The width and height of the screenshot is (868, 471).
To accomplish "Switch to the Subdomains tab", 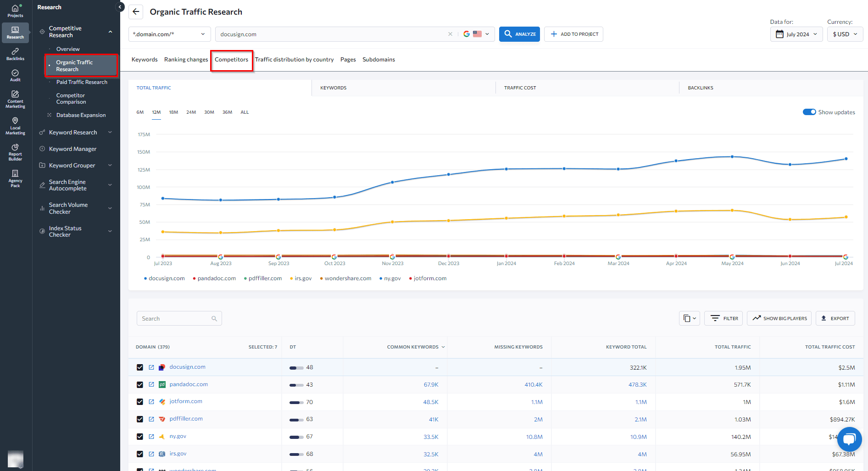I will pyautogui.click(x=378, y=60).
